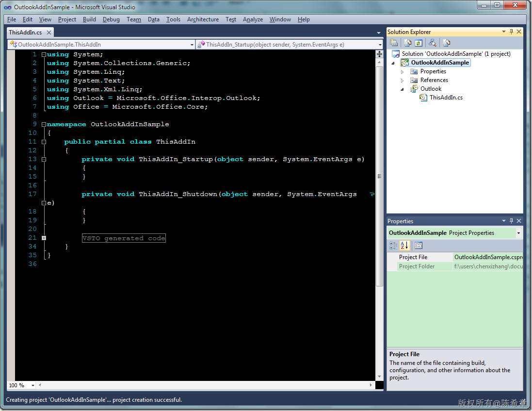Open the active documents list dropdown arrow
The width and height of the screenshot is (532, 411).
click(379, 33)
